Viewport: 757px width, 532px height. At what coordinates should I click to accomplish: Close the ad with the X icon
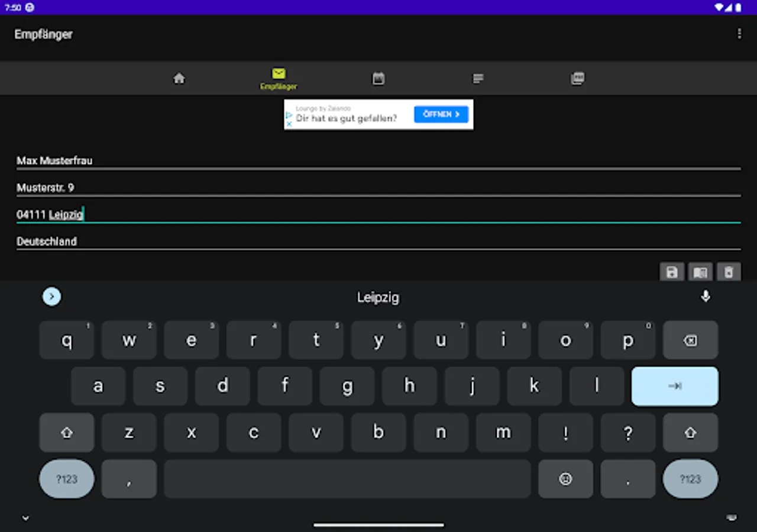coord(289,124)
